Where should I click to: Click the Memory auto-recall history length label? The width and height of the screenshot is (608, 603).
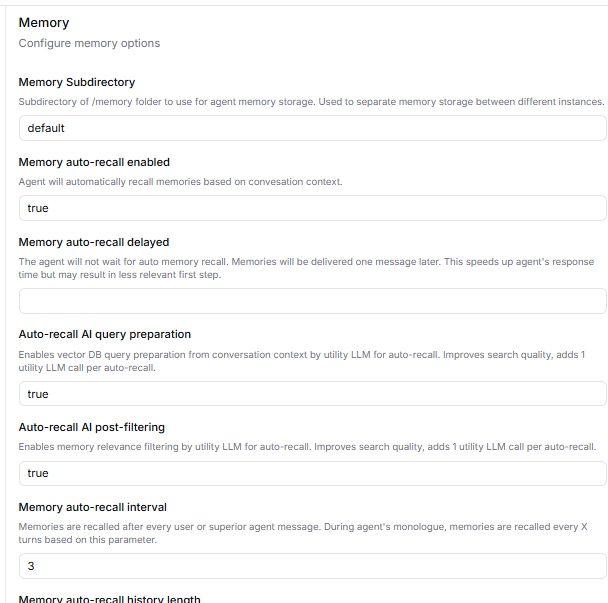[x=110, y=599]
